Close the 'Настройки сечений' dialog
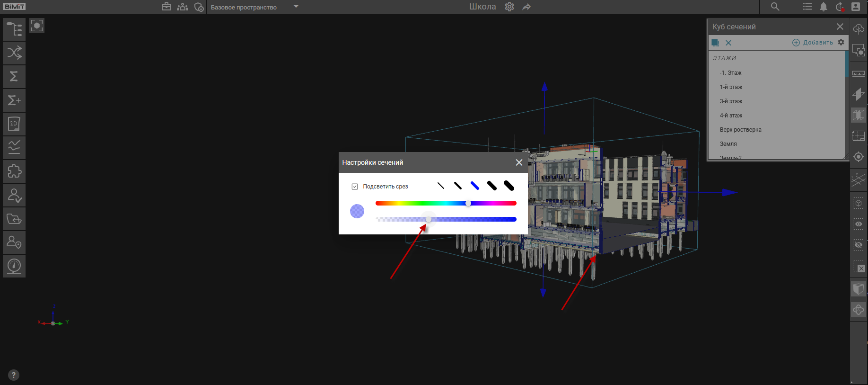This screenshot has height=385, width=868. click(519, 162)
